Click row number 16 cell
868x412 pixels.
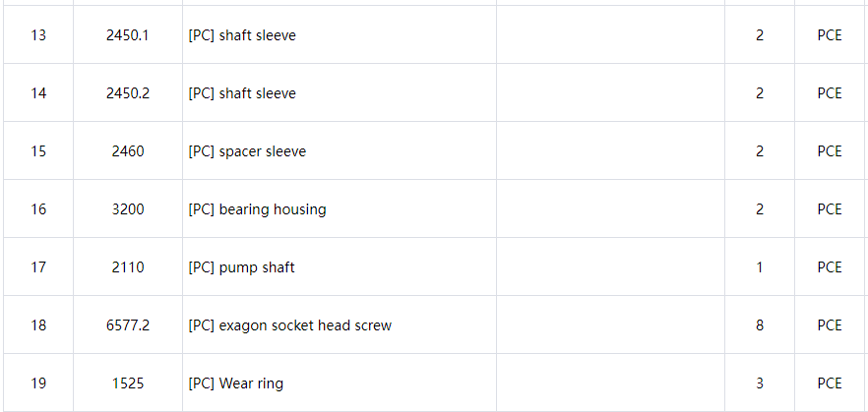[38, 209]
